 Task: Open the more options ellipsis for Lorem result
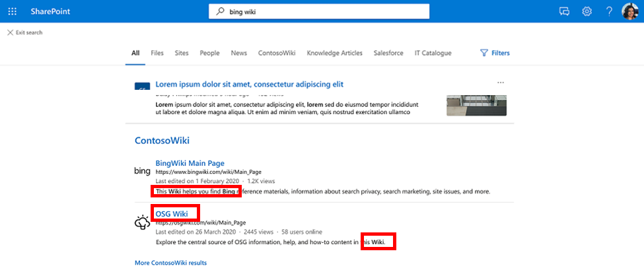pos(500,83)
